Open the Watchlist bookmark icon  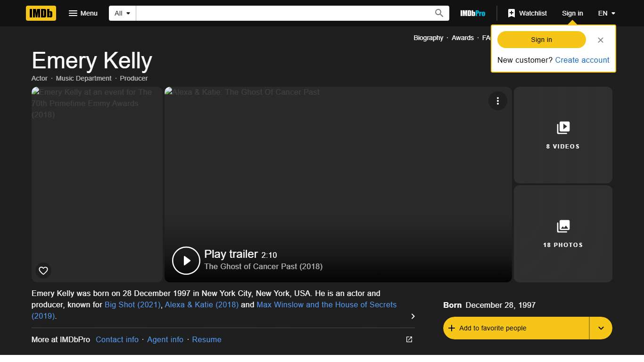[512, 13]
